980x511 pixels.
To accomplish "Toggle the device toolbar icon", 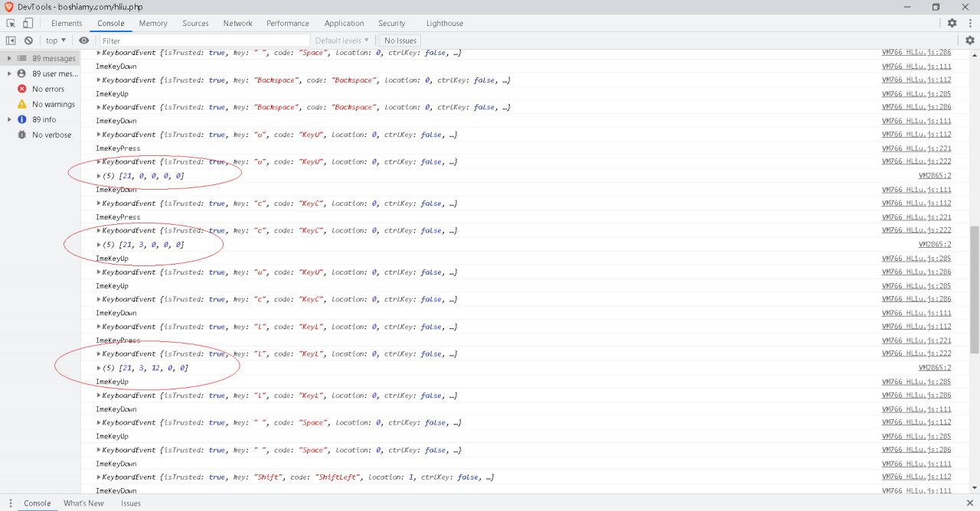I will (28, 23).
